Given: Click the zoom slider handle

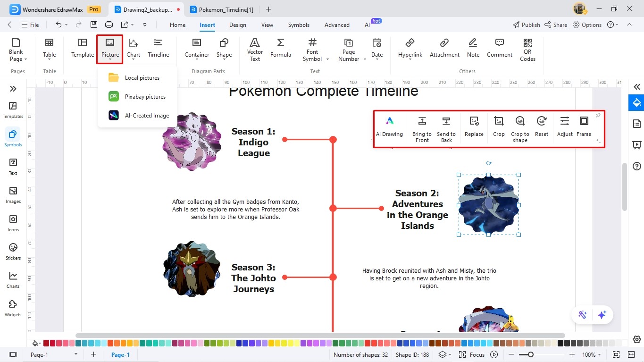Looking at the screenshot, I should (531, 354).
